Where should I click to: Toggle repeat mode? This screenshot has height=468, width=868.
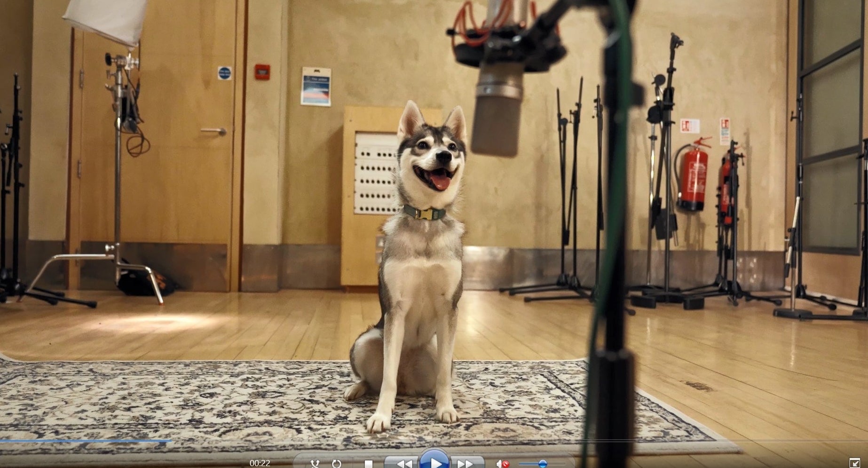pyautogui.click(x=336, y=464)
